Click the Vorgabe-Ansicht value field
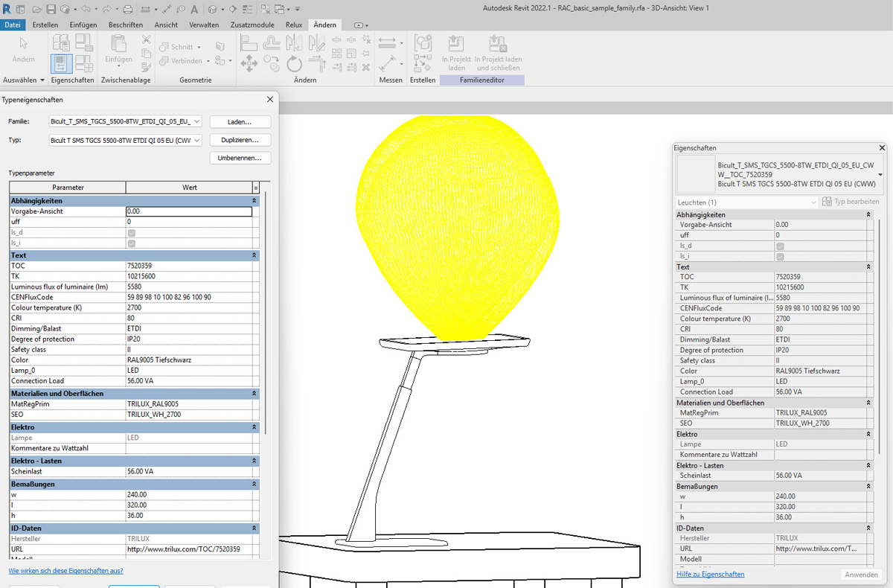This screenshot has height=588, width=893. tap(189, 211)
